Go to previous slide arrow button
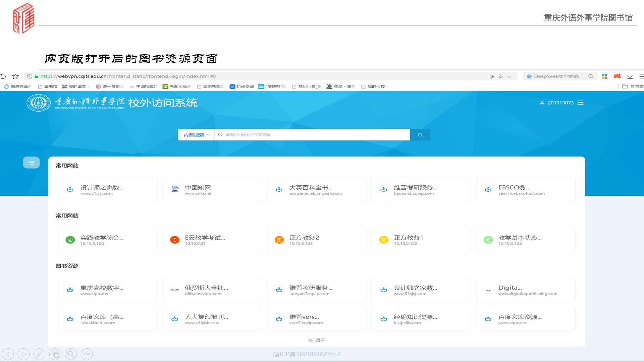 coord(8,354)
